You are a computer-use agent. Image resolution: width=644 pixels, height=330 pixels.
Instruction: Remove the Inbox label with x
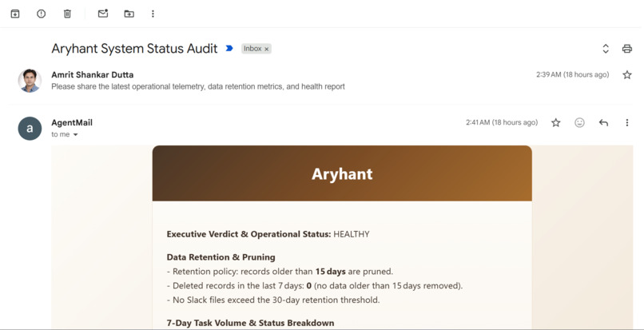(267, 49)
